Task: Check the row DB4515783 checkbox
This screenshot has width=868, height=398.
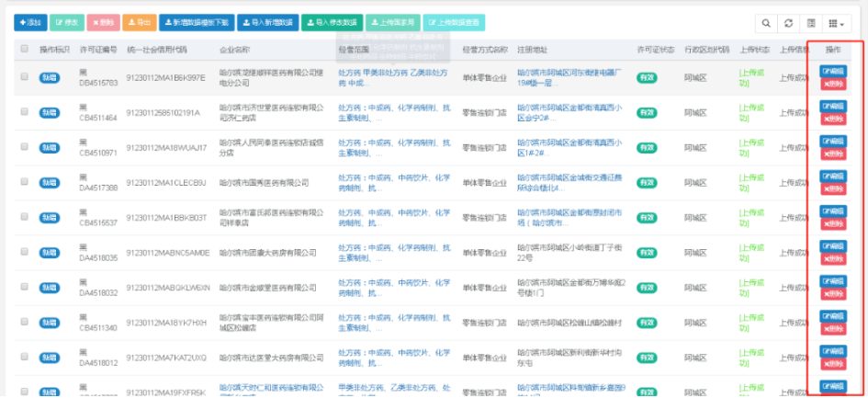Action: pyautogui.click(x=25, y=77)
